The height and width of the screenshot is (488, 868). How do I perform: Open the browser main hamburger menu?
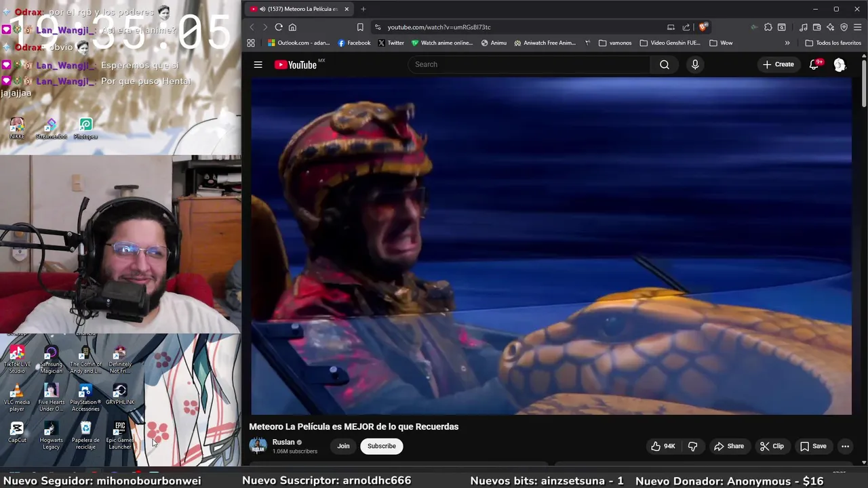[x=858, y=27]
